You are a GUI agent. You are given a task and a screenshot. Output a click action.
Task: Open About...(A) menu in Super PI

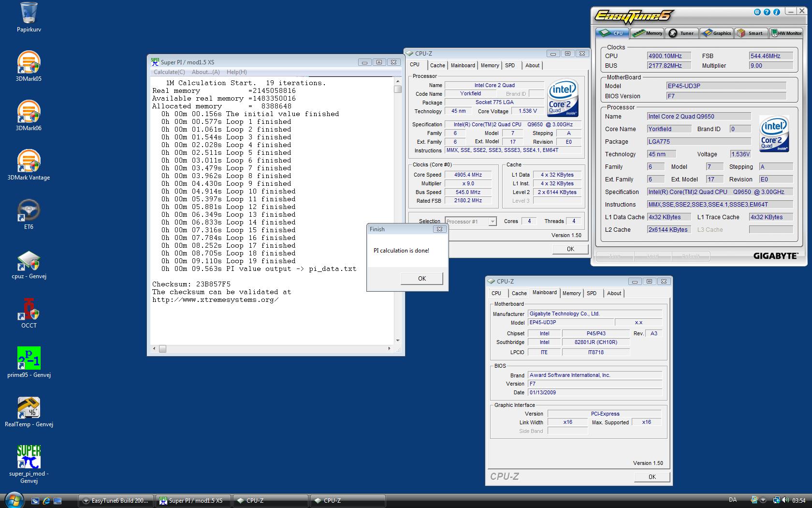205,72
